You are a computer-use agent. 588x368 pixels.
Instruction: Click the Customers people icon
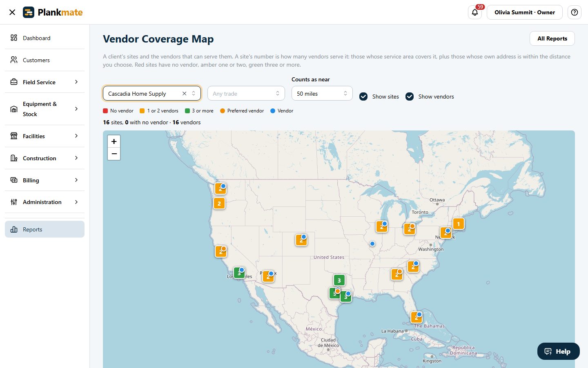[x=14, y=60]
